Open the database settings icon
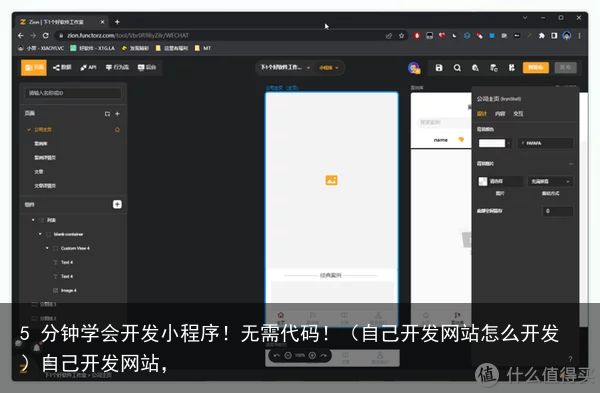 (x=494, y=68)
